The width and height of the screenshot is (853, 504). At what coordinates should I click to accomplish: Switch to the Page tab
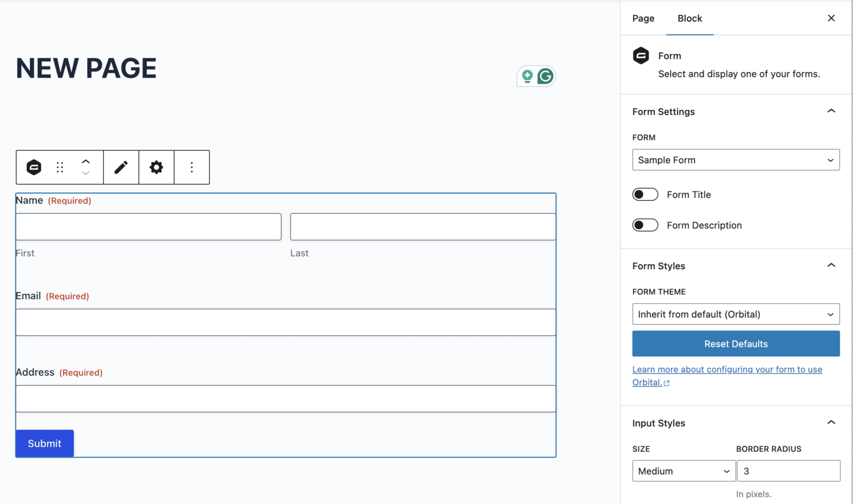[643, 18]
